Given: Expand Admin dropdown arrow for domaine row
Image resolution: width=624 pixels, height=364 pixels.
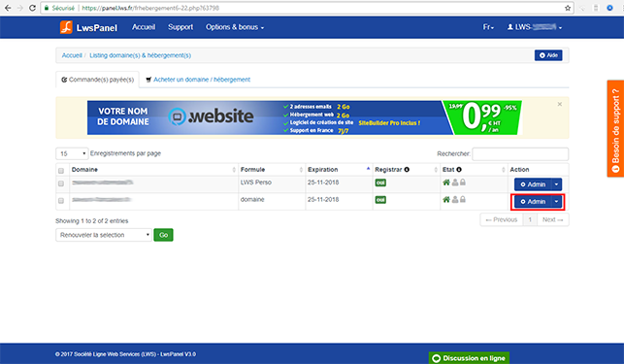Looking at the screenshot, I should (556, 202).
